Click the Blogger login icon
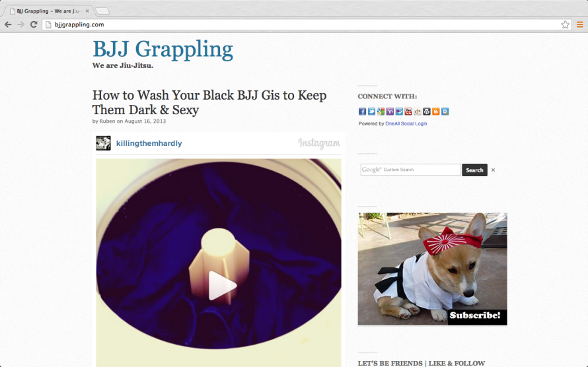 pos(436,112)
